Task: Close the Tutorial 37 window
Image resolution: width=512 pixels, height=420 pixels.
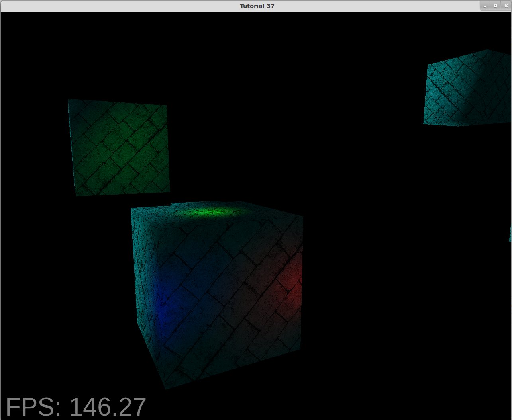Action: click(505, 6)
